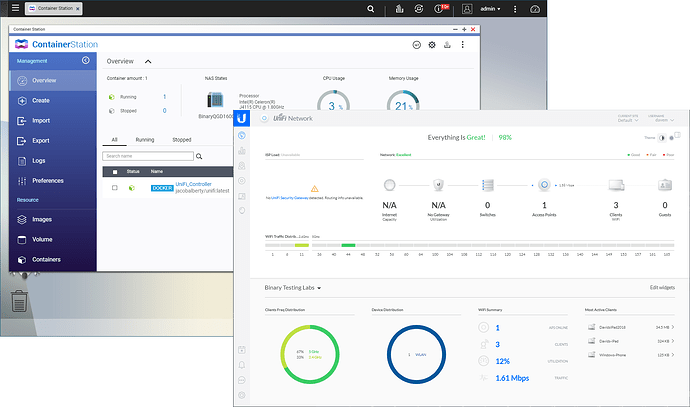Viewport: 690px width, 407px height.
Task: Click the Switches topology icon
Action: (488, 185)
